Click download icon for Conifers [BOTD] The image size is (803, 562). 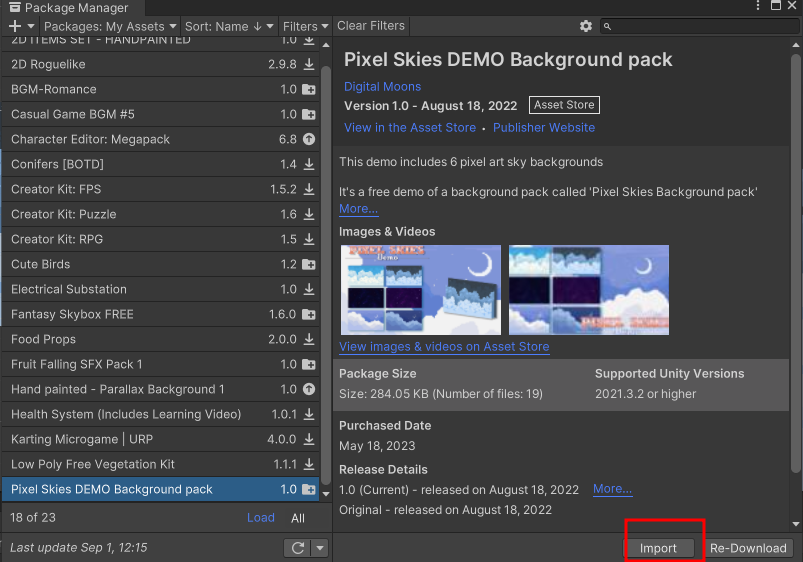pos(309,164)
